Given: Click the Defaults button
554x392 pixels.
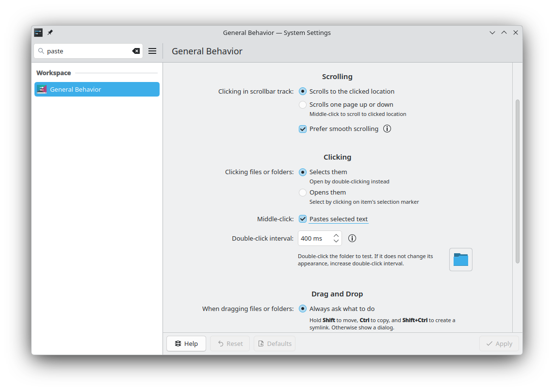Looking at the screenshot, I should point(275,343).
